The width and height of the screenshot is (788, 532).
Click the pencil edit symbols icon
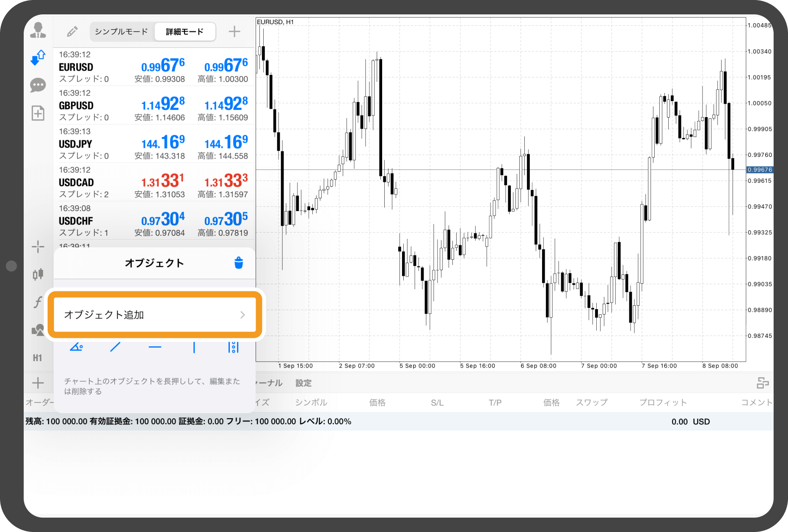[x=72, y=31]
